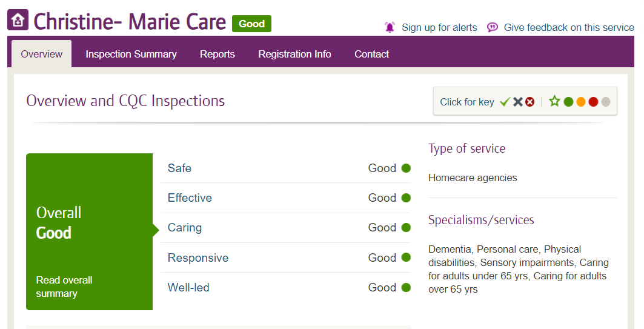
Task: Click the green star icon in key
Action: click(554, 101)
